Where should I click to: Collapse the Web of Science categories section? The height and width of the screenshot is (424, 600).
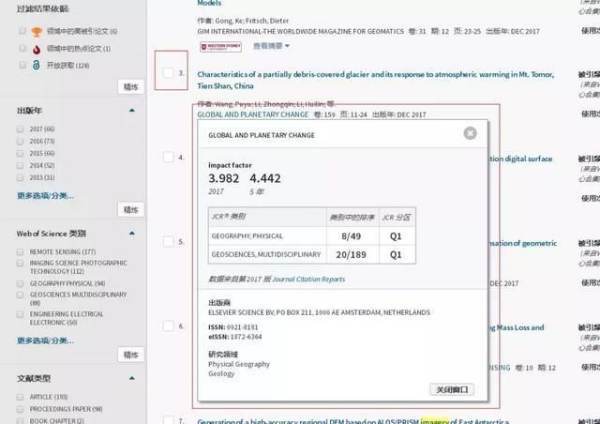tap(132, 233)
